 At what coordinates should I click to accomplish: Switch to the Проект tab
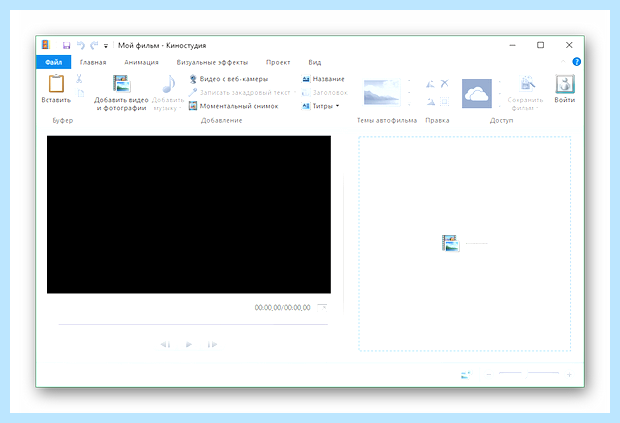tap(278, 62)
